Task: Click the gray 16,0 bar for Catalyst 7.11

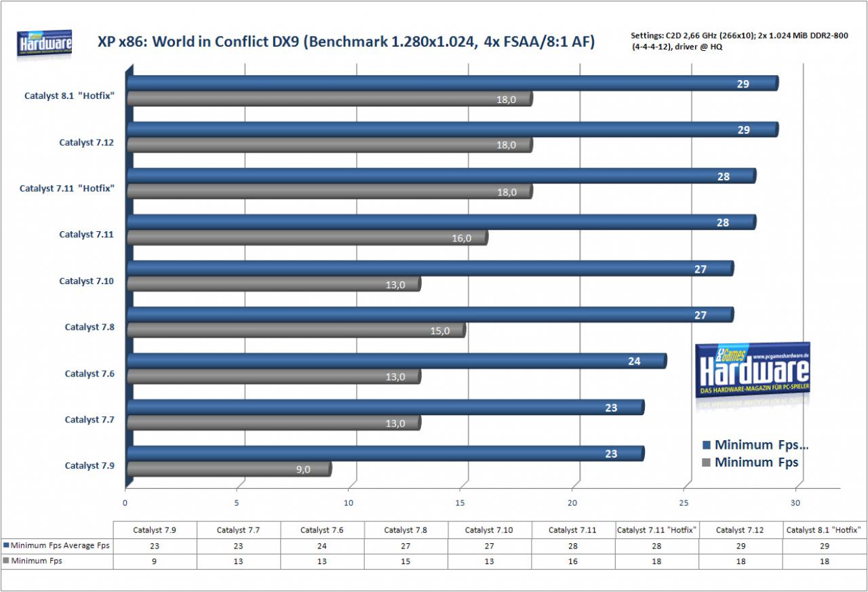Action: pyautogui.click(x=307, y=237)
